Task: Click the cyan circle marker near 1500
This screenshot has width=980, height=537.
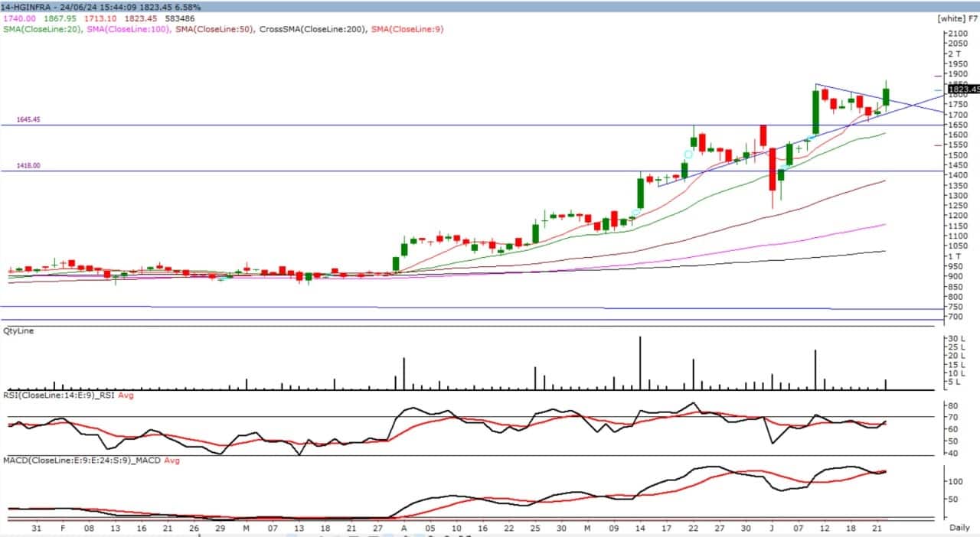Action: pos(688,155)
